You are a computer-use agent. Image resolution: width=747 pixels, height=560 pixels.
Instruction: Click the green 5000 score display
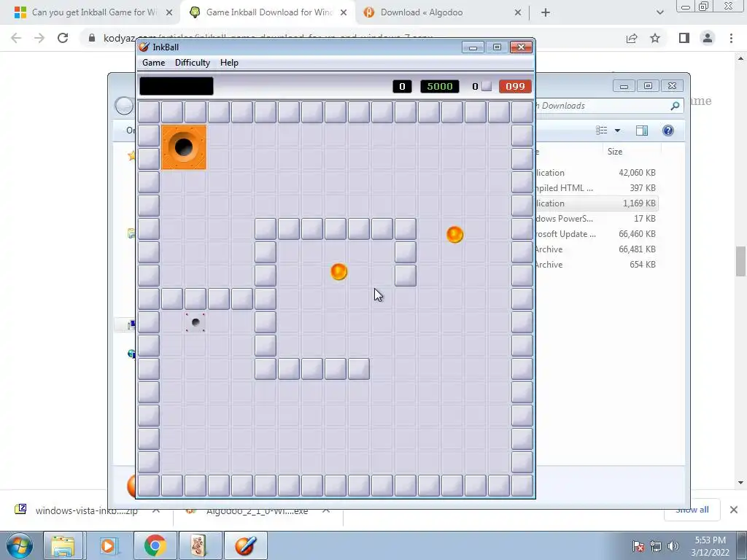click(x=440, y=86)
